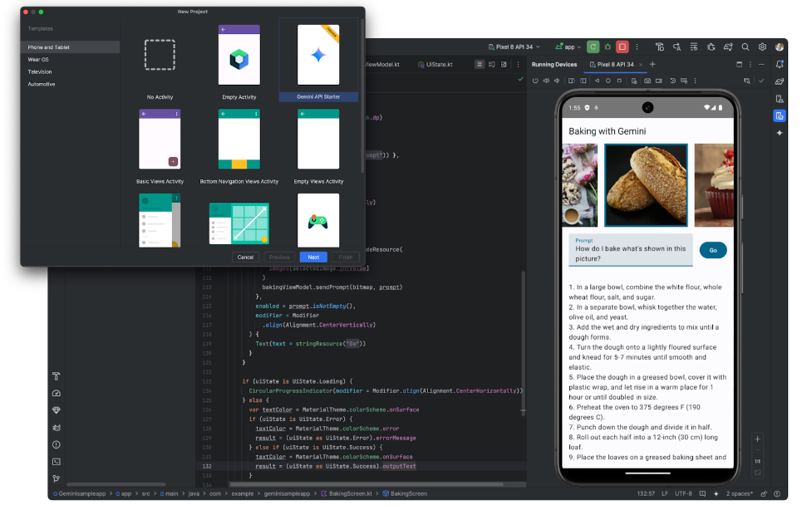Open Logcat from the left tool strip

click(57, 428)
